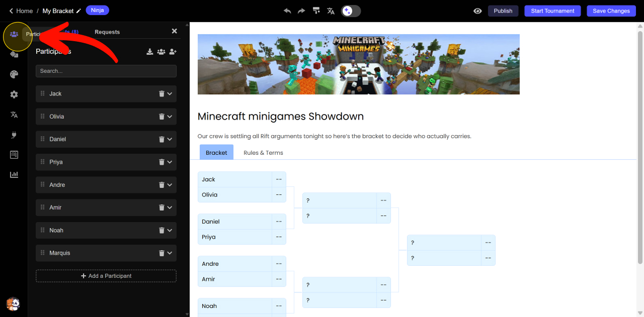Click the paint roller icon in toolbar

coord(316,11)
